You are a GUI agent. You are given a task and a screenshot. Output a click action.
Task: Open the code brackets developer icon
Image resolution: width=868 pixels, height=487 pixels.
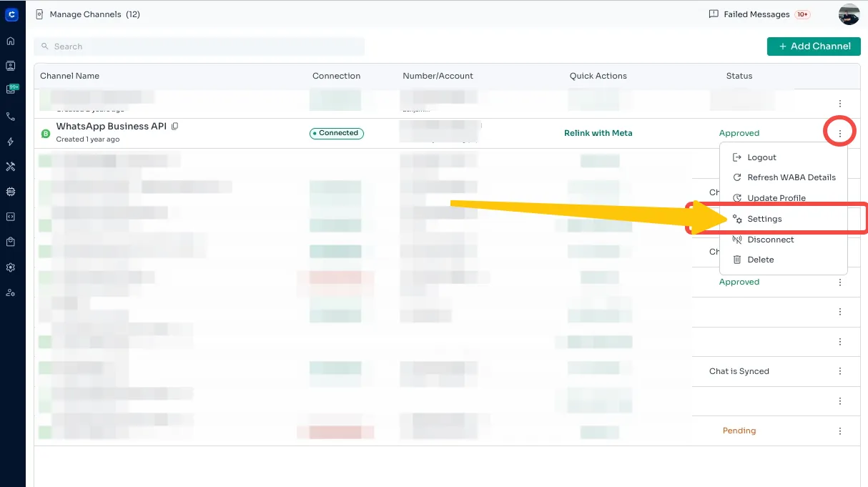[11, 217]
